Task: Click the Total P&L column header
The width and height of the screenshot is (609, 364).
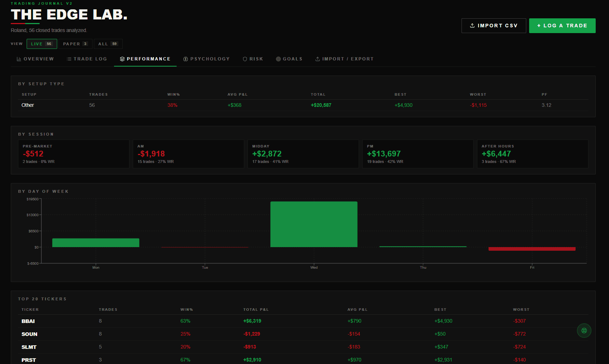Action: [x=256, y=310]
